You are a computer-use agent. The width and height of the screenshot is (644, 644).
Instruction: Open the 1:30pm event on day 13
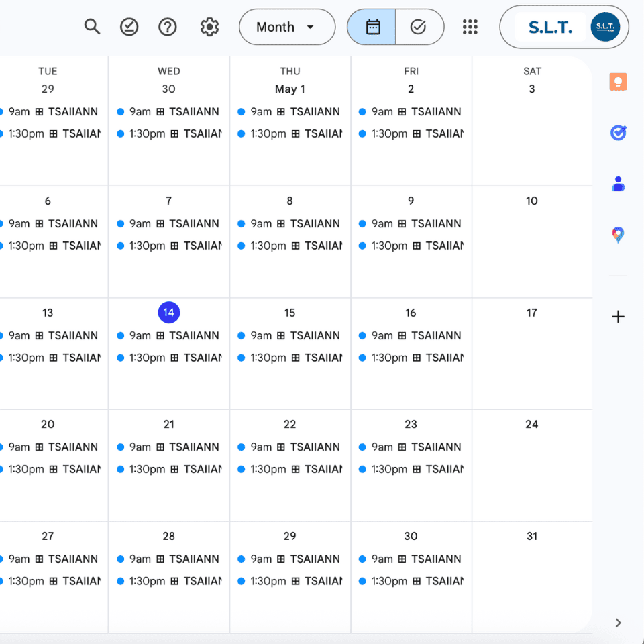[x=51, y=358]
